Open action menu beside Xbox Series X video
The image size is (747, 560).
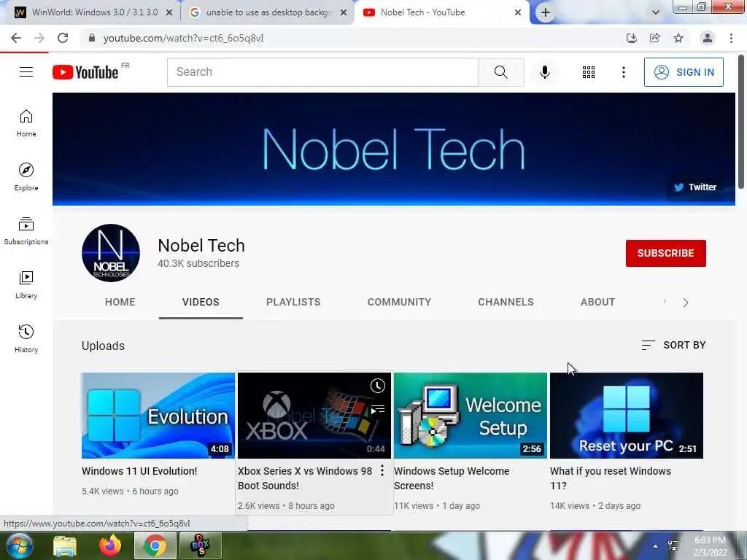tap(382, 471)
